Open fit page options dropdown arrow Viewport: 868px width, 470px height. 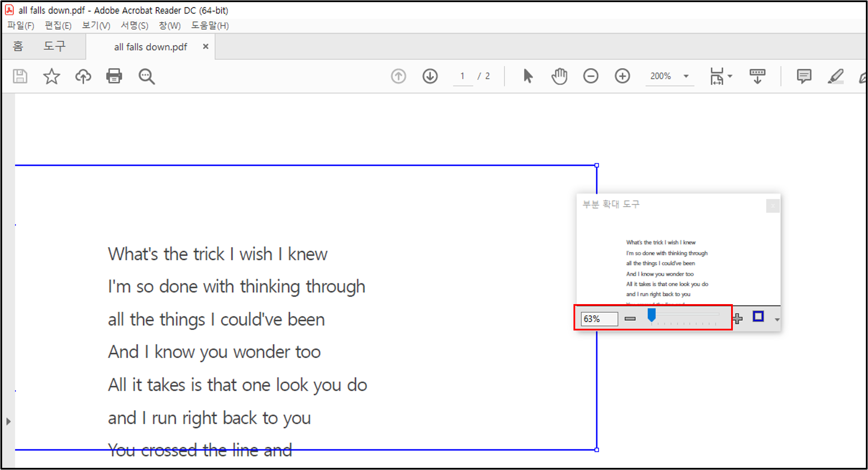pos(730,76)
